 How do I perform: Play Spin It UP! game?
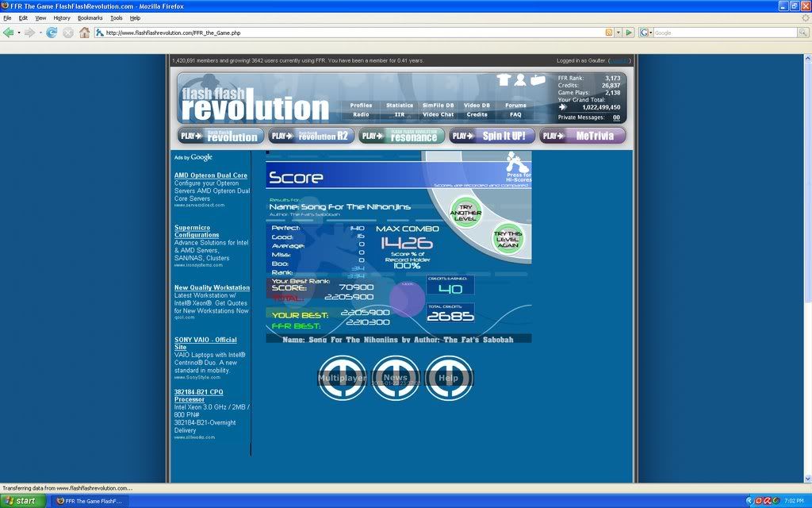point(492,136)
